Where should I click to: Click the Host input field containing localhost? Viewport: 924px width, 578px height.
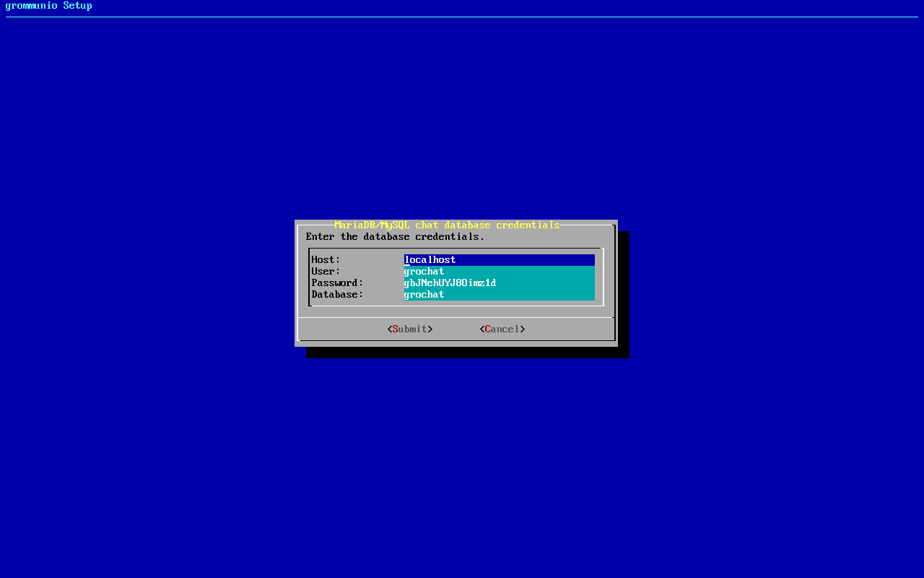[x=500, y=260]
